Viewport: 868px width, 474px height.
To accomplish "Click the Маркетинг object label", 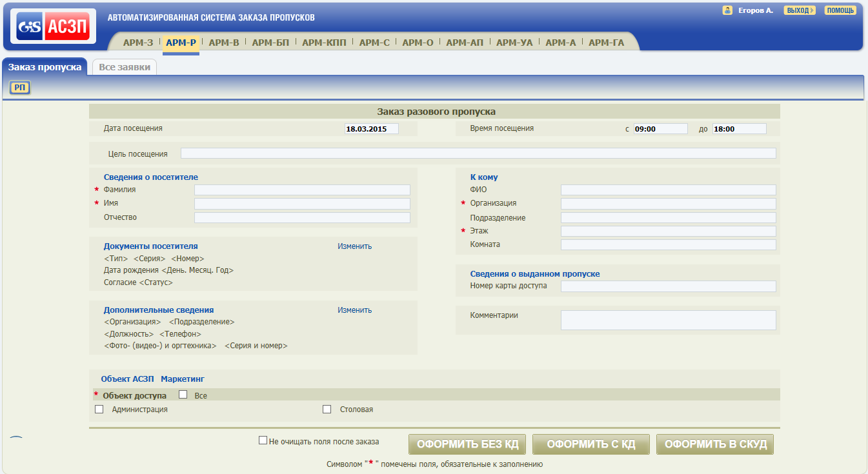I will click(183, 379).
